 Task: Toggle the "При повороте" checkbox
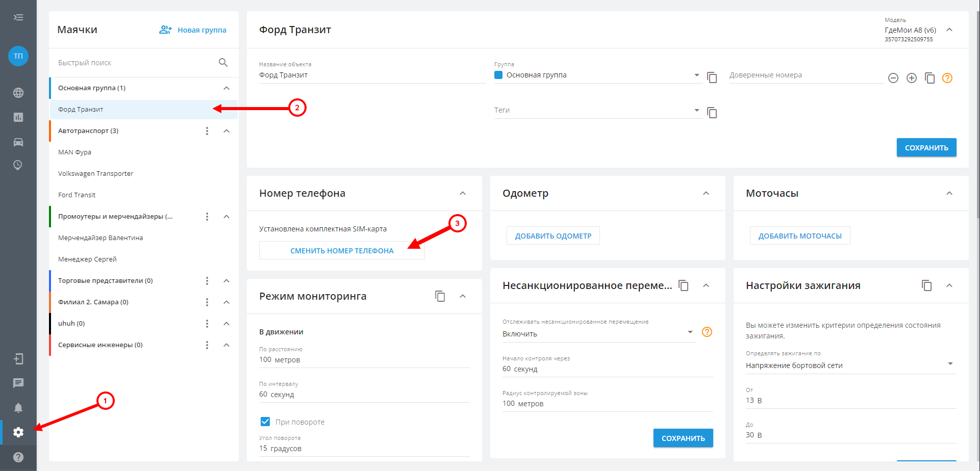tap(265, 422)
